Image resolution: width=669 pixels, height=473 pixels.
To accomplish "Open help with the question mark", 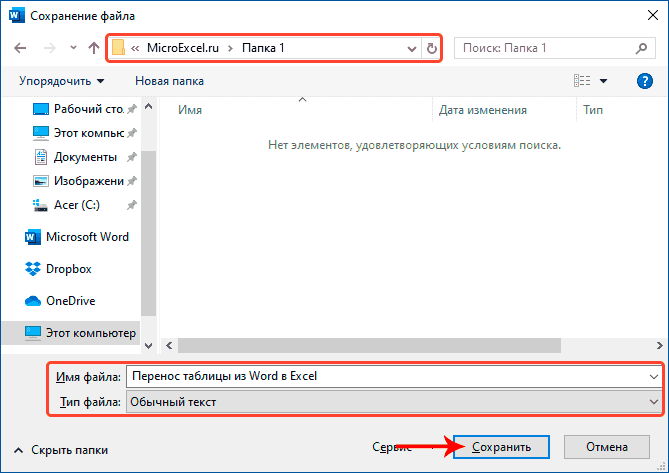I will pos(645,81).
